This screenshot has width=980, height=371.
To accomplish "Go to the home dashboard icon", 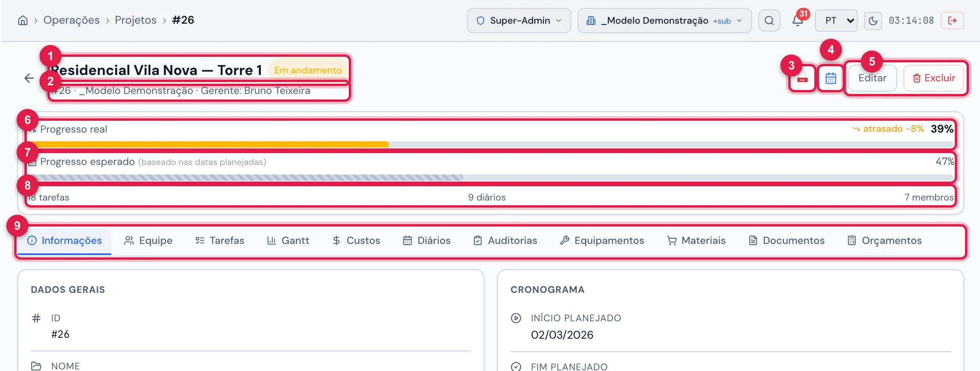I will (23, 21).
